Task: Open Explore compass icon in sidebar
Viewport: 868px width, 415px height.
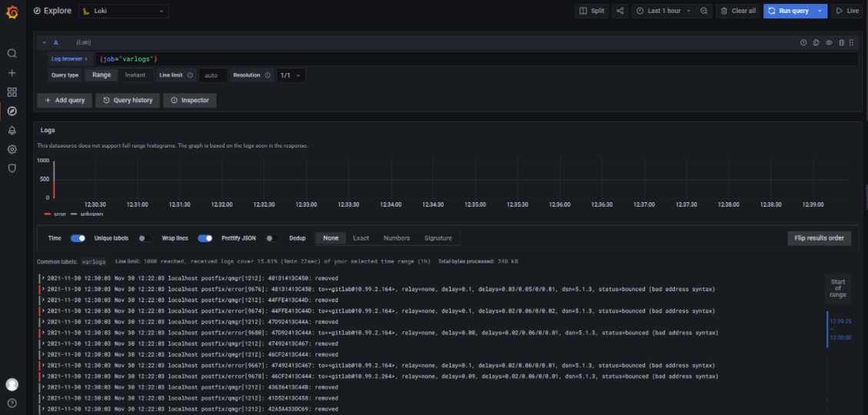Action: tap(12, 111)
